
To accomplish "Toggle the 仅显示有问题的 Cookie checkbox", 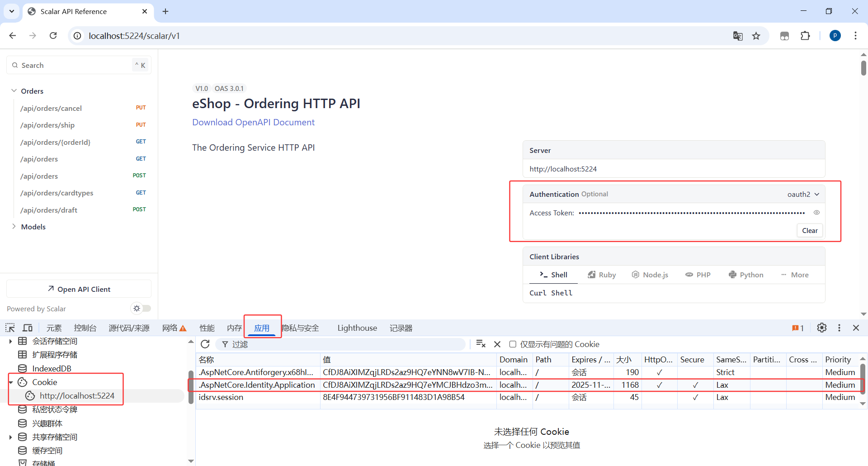I will pyautogui.click(x=513, y=344).
